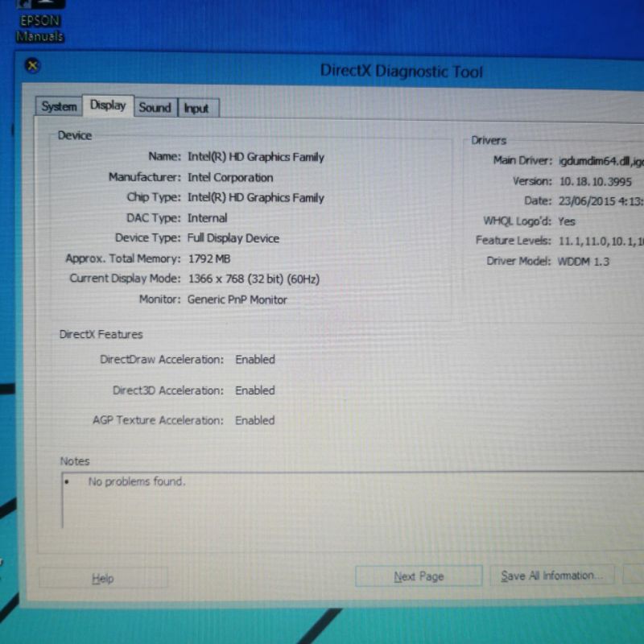Open the Sound tab
Screen dimensions: 644x644
pos(155,107)
